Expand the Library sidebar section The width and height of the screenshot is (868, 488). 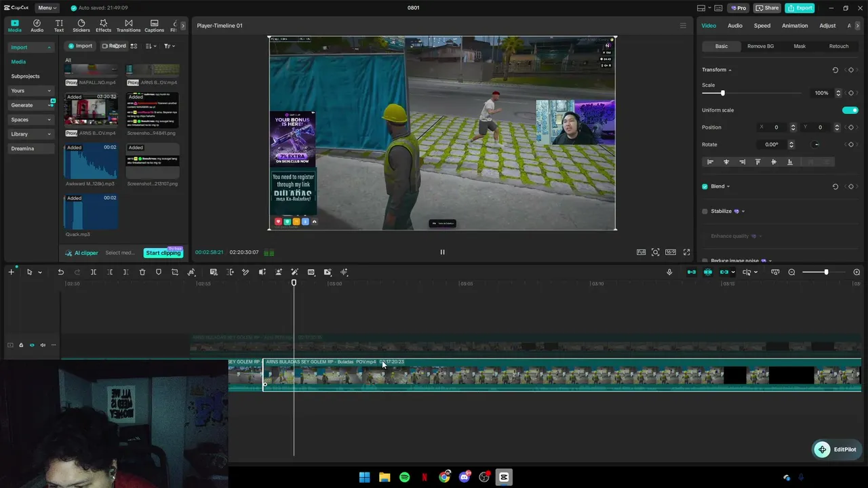pos(49,134)
